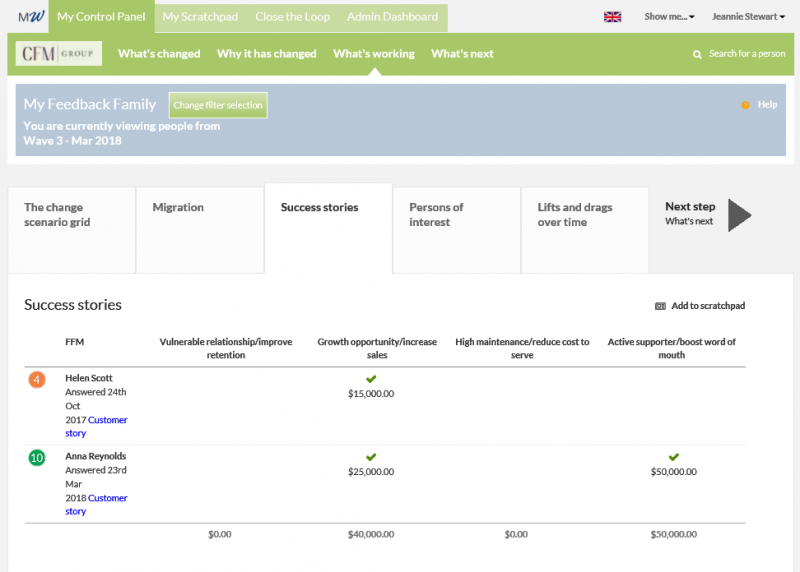Go to Why it has changed section
The image size is (800, 572).
point(266,54)
